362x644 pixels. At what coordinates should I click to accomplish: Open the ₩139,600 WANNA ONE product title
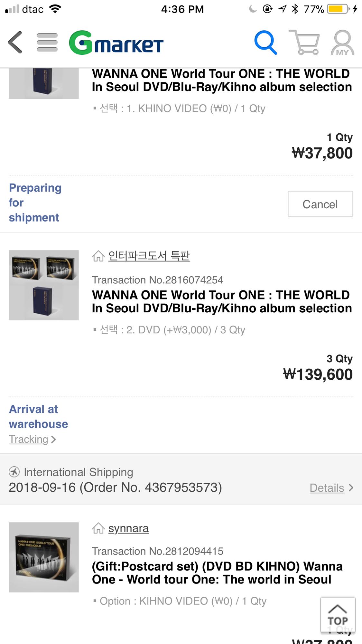click(222, 302)
